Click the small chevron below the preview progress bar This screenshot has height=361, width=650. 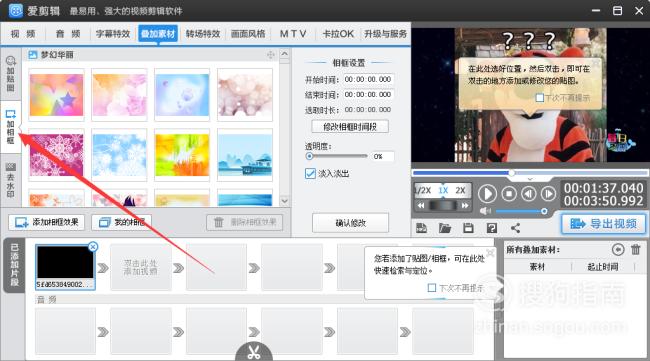coord(530,179)
